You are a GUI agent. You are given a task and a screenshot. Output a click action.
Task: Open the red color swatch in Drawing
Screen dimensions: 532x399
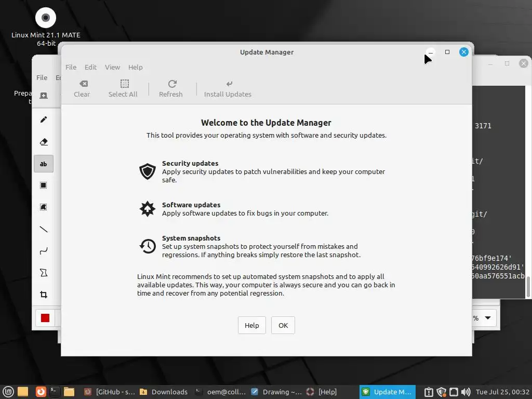pos(45,318)
